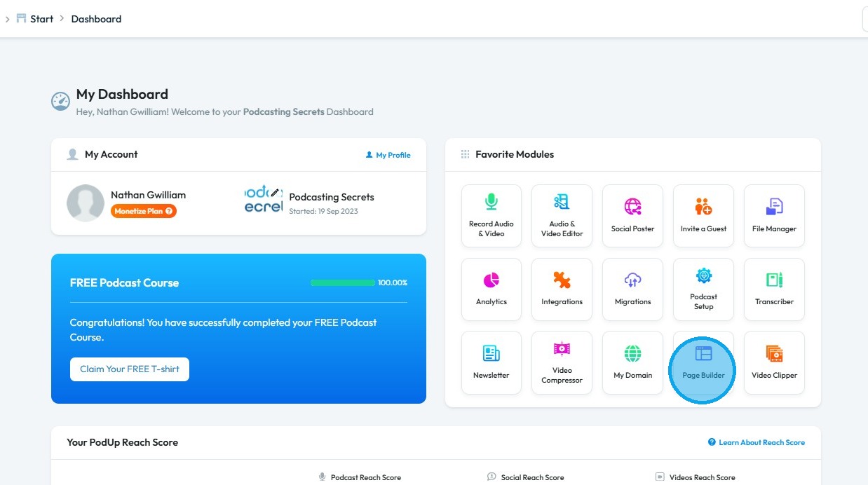
Task: Open the Video Compressor module
Action: (562, 362)
